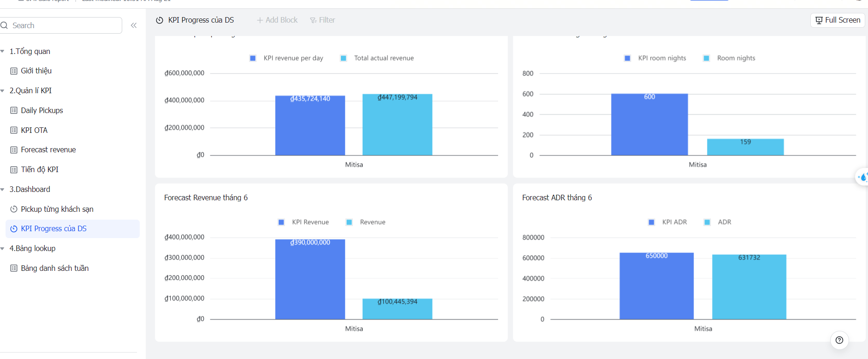This screenshot has width=868, height=359.
Task: Toggle KPI Revenue legend swatch
Action: [281, 222]
